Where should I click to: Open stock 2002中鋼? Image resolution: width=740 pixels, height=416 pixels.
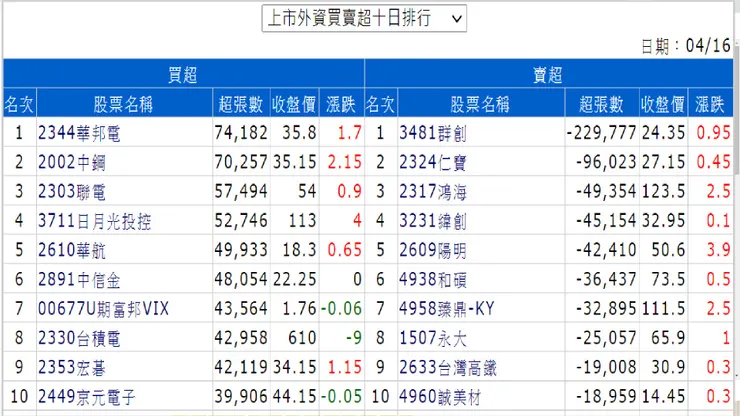71,162
